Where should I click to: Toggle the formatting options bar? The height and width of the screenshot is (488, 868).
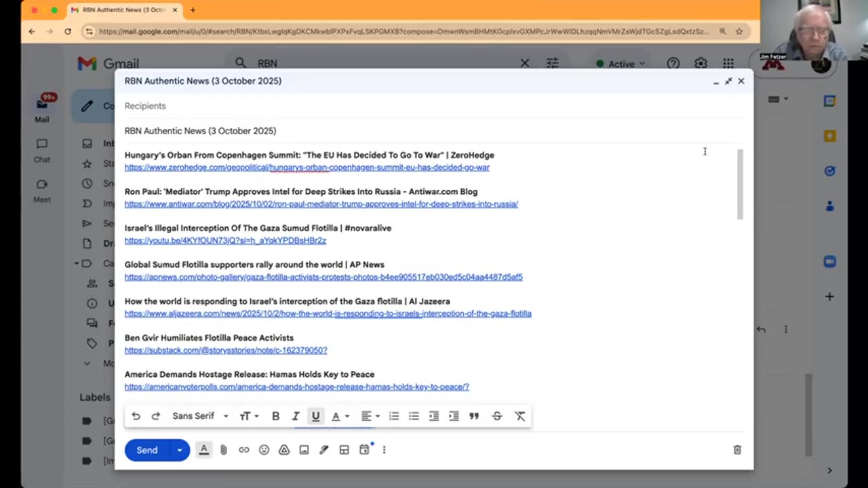click(203, 450)
